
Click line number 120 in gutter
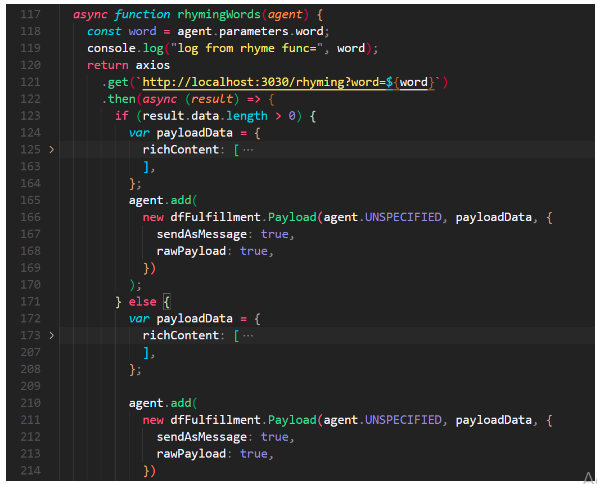[30, 65]
